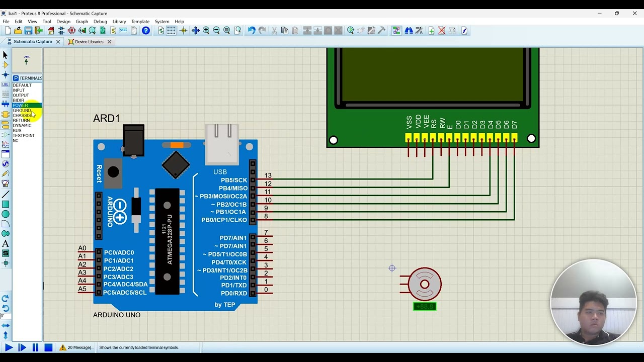
Task: Select DEFAULT terminal in the list
Action: pos(22,85)
